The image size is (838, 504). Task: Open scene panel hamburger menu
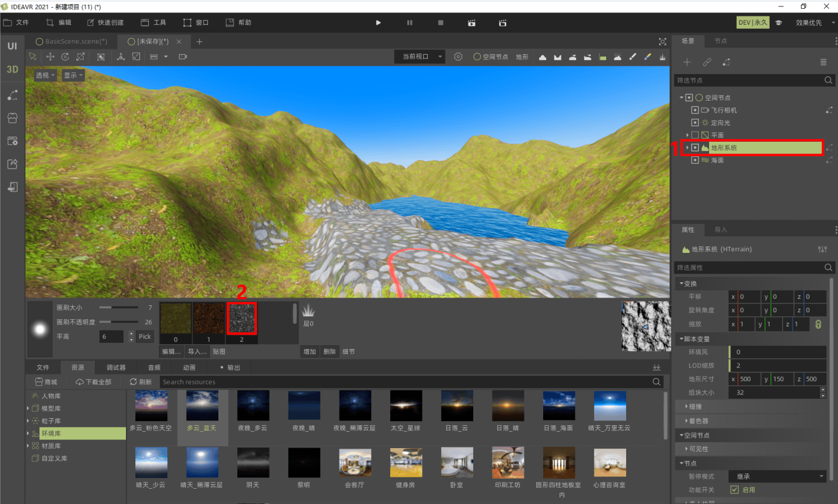tap(823, 62)
